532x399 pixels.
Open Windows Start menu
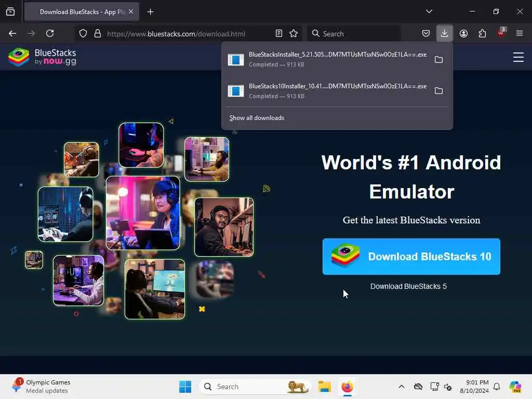click(x=185, y=387)
